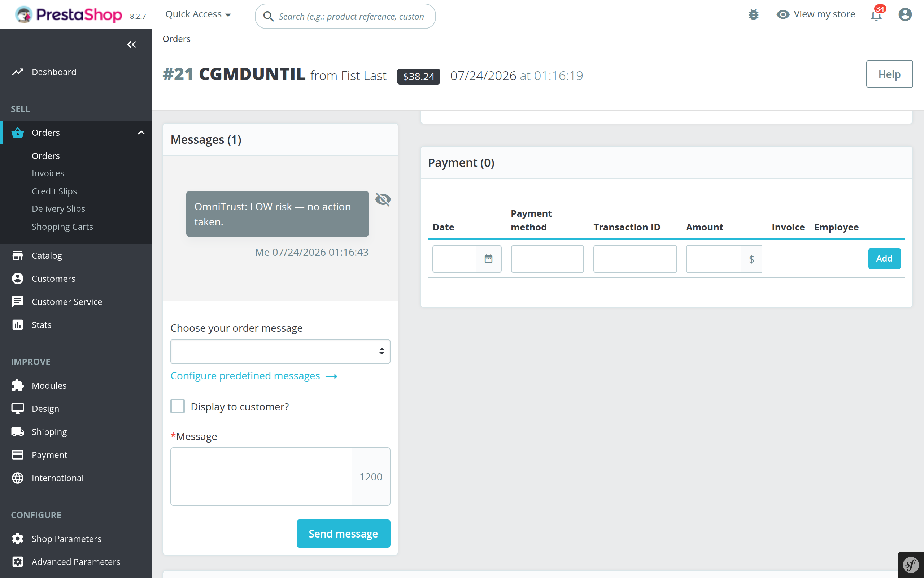Click the search magnifier icon
Screen dimensions: 924x578
point(269,17)
